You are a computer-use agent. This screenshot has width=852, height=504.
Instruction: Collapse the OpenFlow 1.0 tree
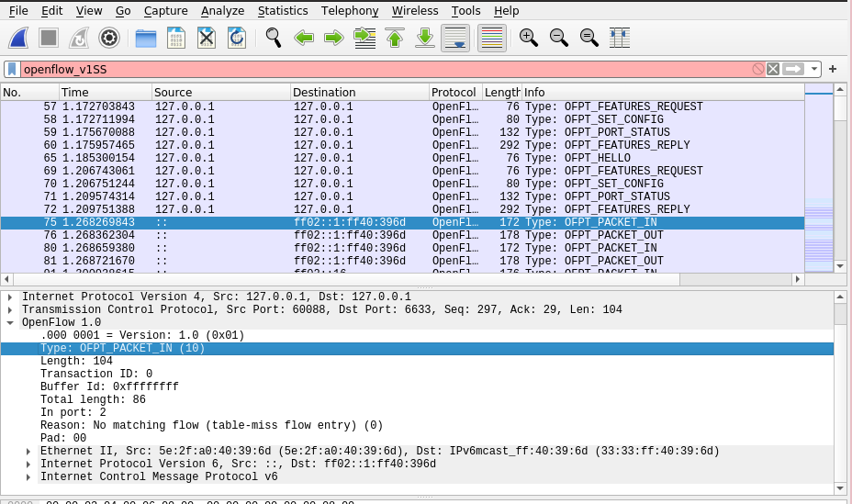coord(10,322)
